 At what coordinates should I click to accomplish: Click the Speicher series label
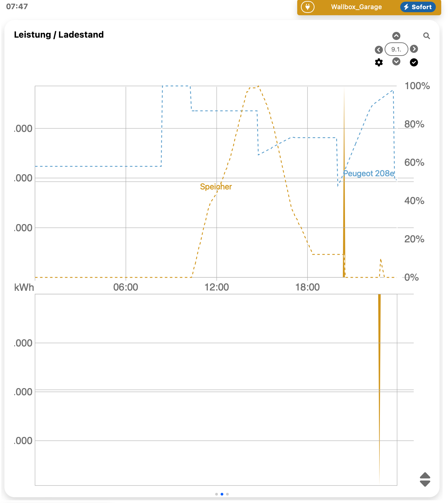point(216,187)
